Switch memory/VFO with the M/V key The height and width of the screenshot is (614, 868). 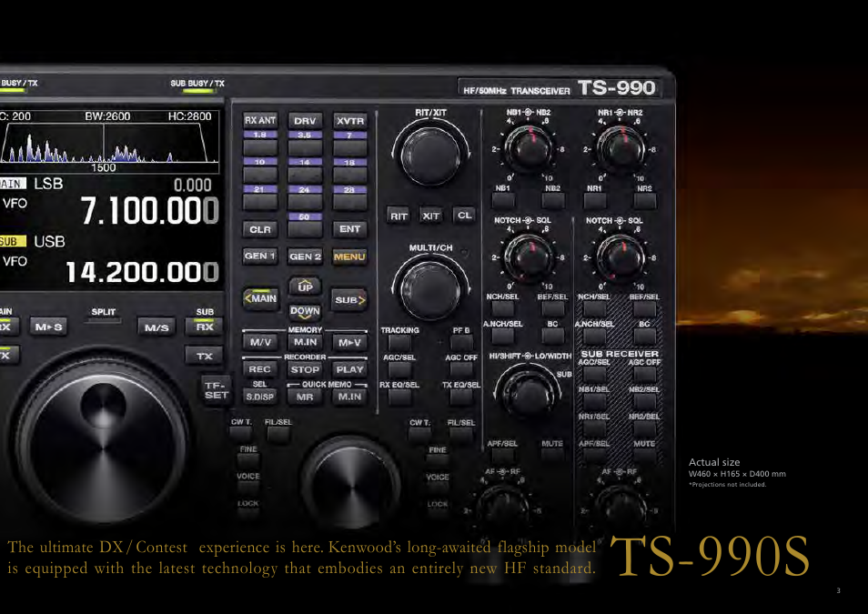(x=260, y=342)
